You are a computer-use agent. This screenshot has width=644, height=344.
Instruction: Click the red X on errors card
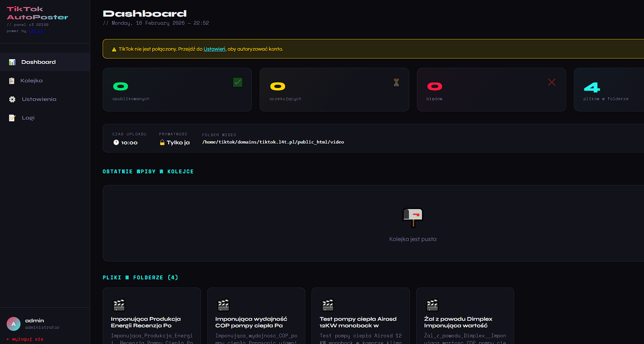(551, 82)
